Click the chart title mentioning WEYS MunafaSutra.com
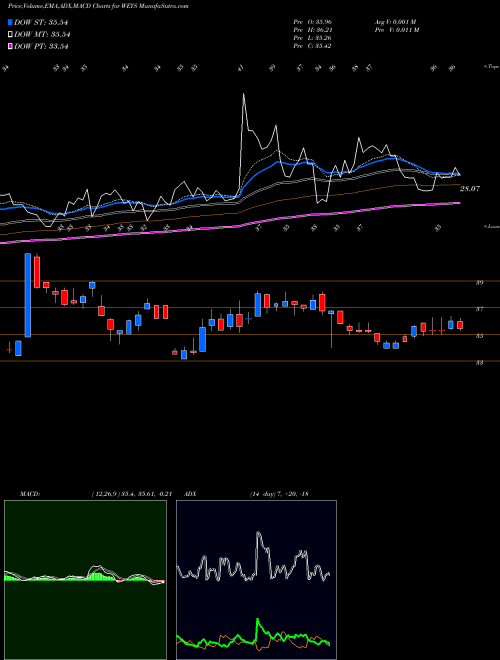 (98, 6)
